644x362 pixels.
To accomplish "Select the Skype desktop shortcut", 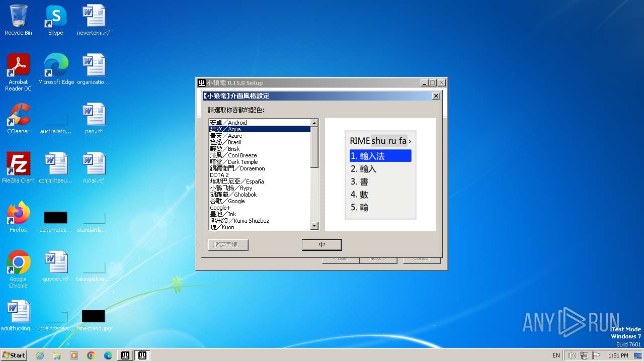I will point(55,20).
